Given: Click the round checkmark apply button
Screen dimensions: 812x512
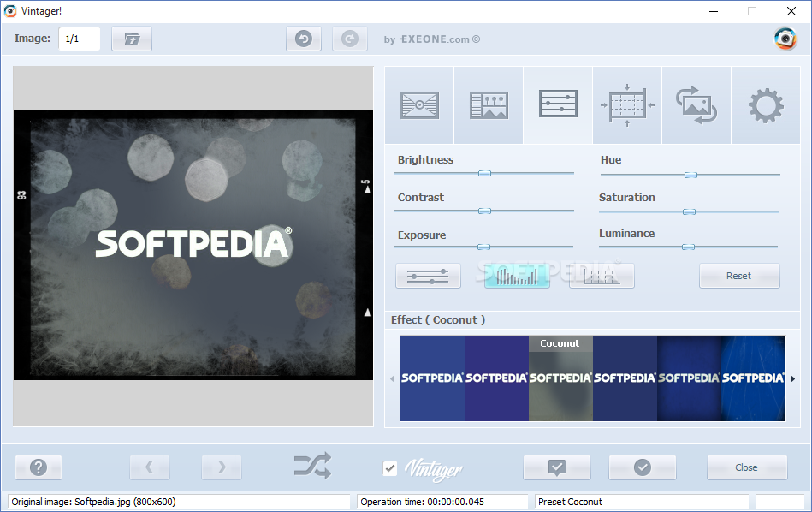Looking at the screenshot, I should (x=642, y=467).
